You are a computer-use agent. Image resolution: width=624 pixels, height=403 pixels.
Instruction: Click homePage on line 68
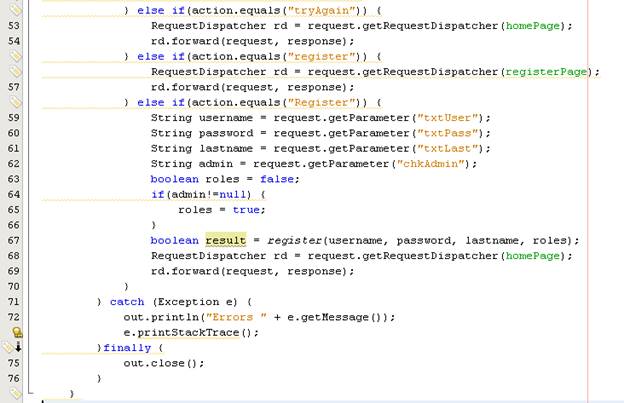point(533,256)
